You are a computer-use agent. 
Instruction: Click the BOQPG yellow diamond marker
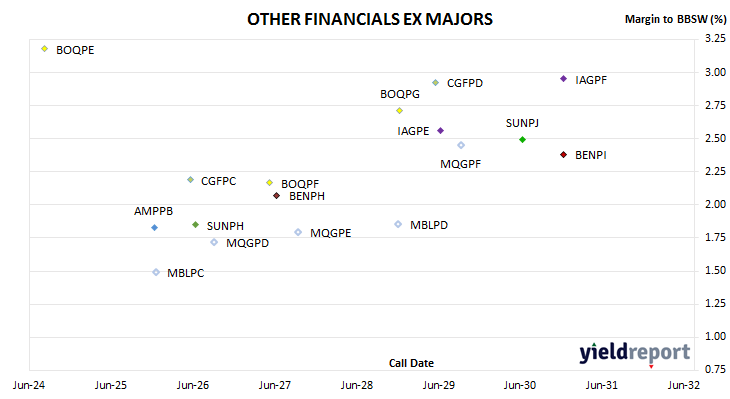(x=399, y=110)
